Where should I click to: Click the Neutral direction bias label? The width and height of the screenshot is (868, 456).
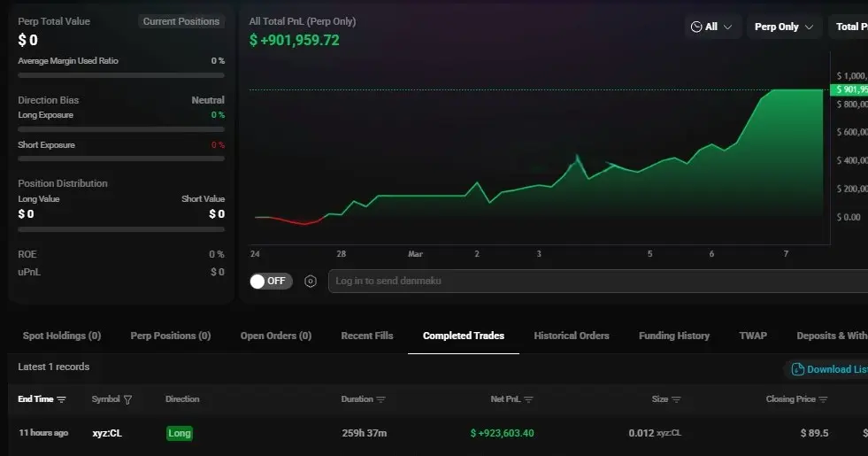pyautogui.click(x=208, y=100)
